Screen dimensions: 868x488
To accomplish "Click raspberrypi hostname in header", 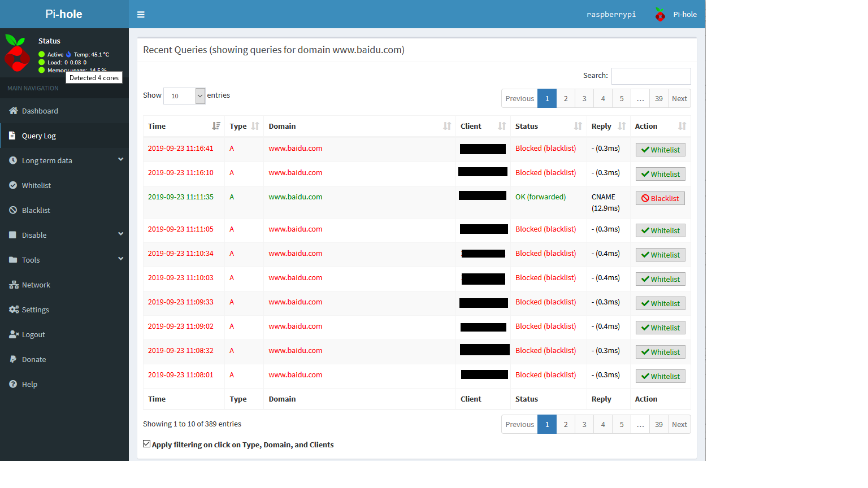I will (x=611, y=15).
